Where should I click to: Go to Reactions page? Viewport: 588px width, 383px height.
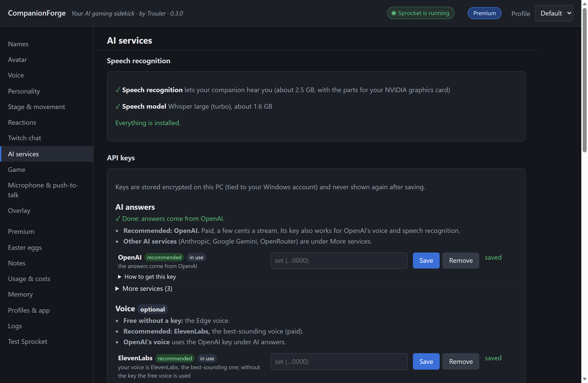[46, 122]
